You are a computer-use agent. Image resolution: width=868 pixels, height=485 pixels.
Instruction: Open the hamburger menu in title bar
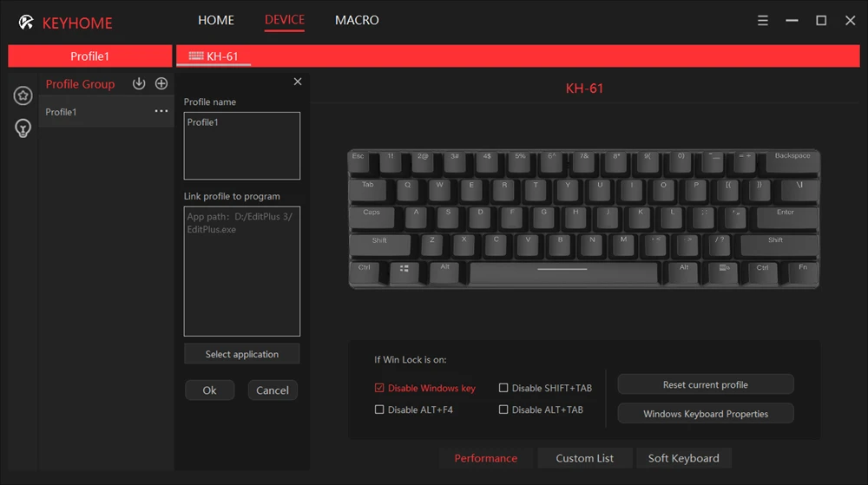pyautogui.click(x=763, y=21)
